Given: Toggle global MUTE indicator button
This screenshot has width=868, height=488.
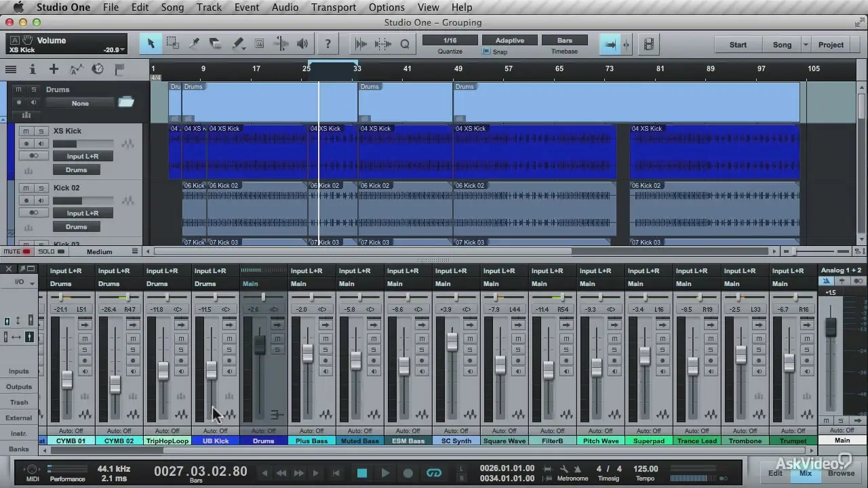Looking at the screenshot, I should click(16, 251).
